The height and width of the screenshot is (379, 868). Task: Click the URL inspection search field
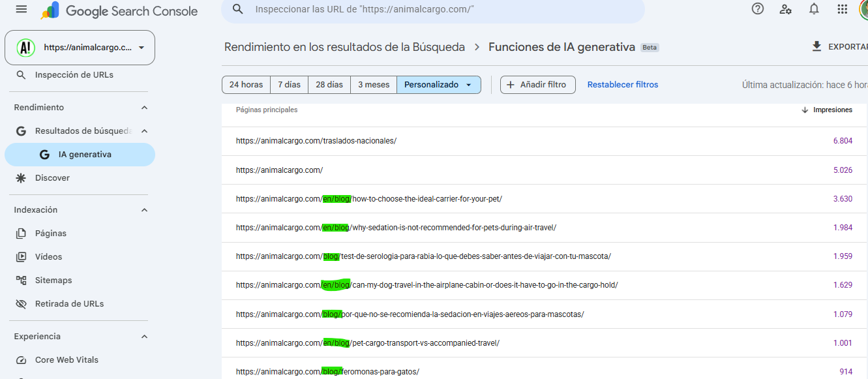433,10
